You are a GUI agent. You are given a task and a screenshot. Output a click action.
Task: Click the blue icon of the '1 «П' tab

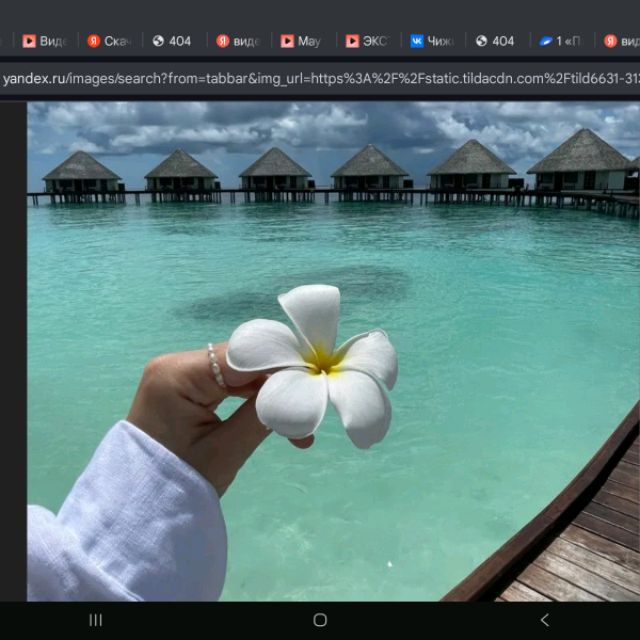(x=546, y=41)
